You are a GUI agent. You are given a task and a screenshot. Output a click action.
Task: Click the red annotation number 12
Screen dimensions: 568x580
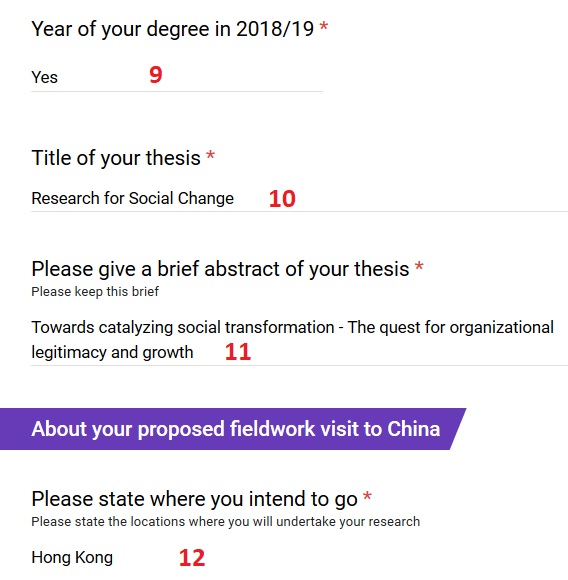point(192,558)
